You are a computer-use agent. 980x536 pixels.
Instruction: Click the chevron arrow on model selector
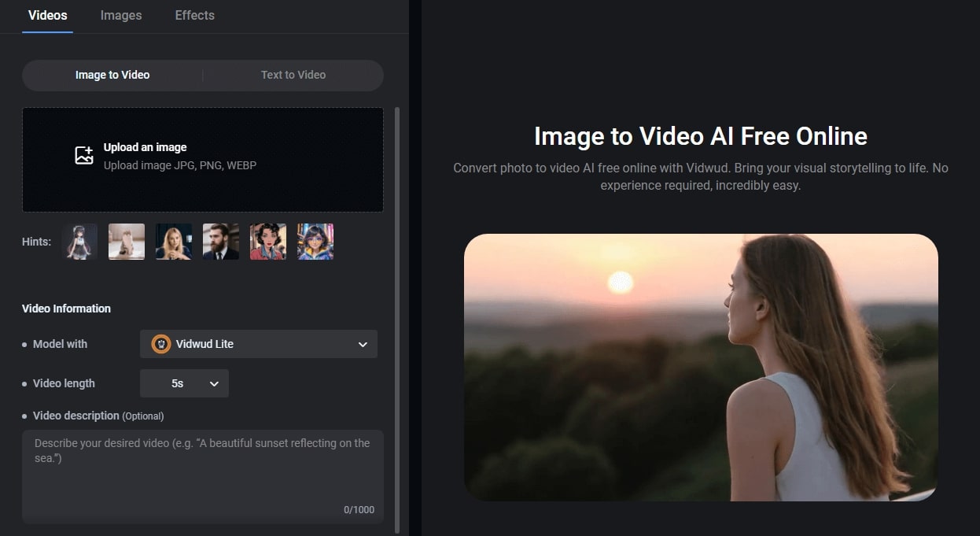point(363,345)
